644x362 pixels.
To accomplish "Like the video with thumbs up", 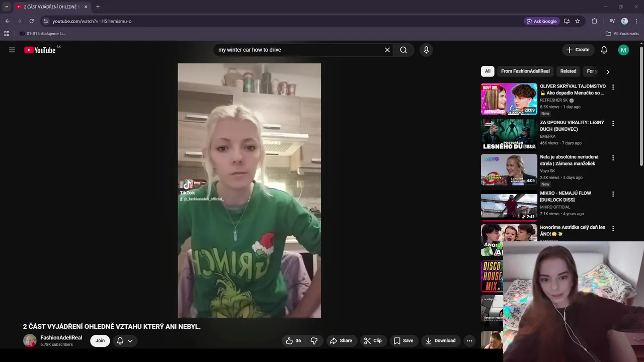I will [x=293, y=340].
